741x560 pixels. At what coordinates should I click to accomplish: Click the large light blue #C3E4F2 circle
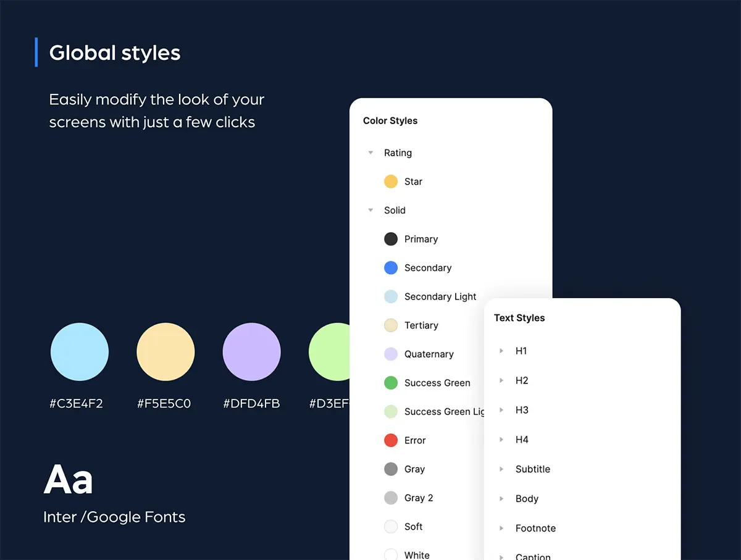[80, 352]
